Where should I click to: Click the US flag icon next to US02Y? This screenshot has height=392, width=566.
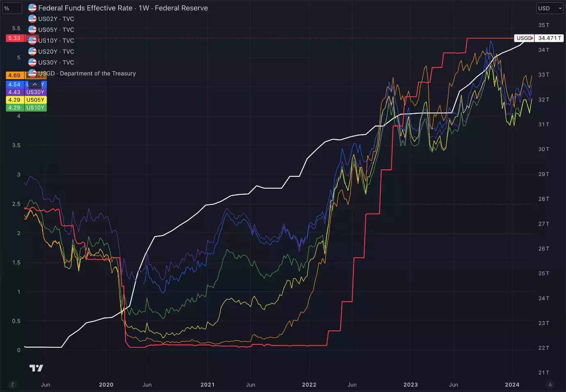pyautogui.click(x=32, y=18)
